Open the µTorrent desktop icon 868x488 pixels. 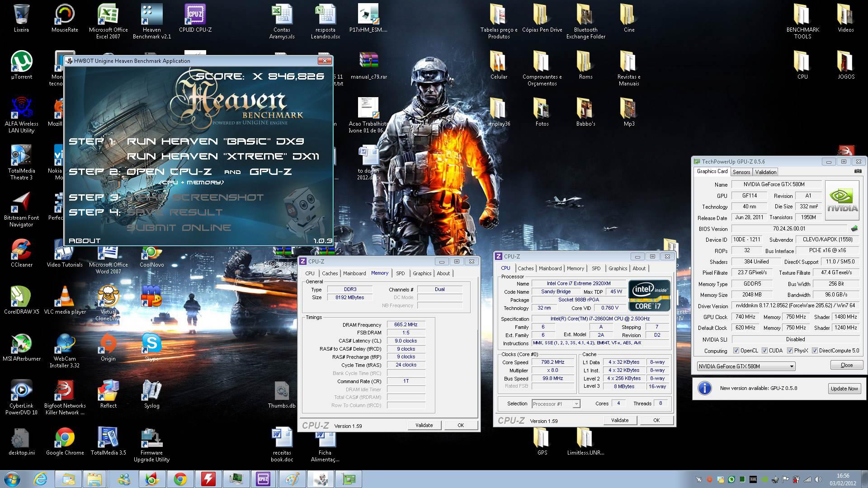tap(21, 65)
